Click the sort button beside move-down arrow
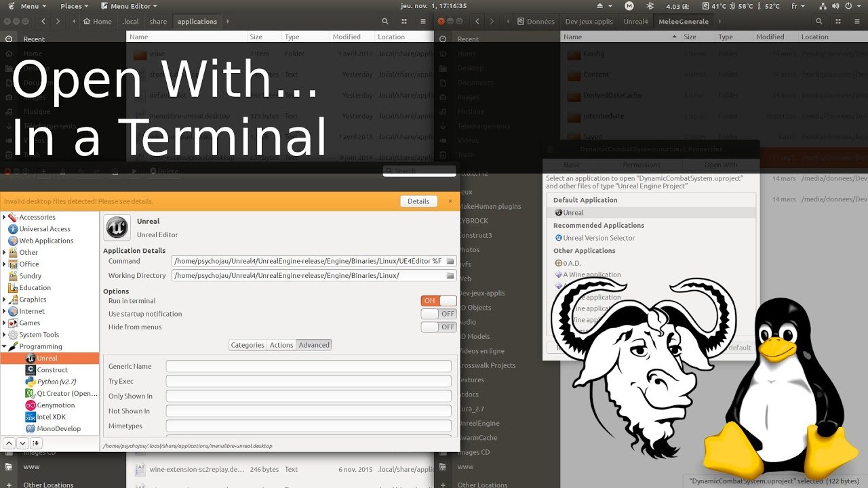Image resolution: width=868 pixels, height=488 pixels. (x=36, y=443)
